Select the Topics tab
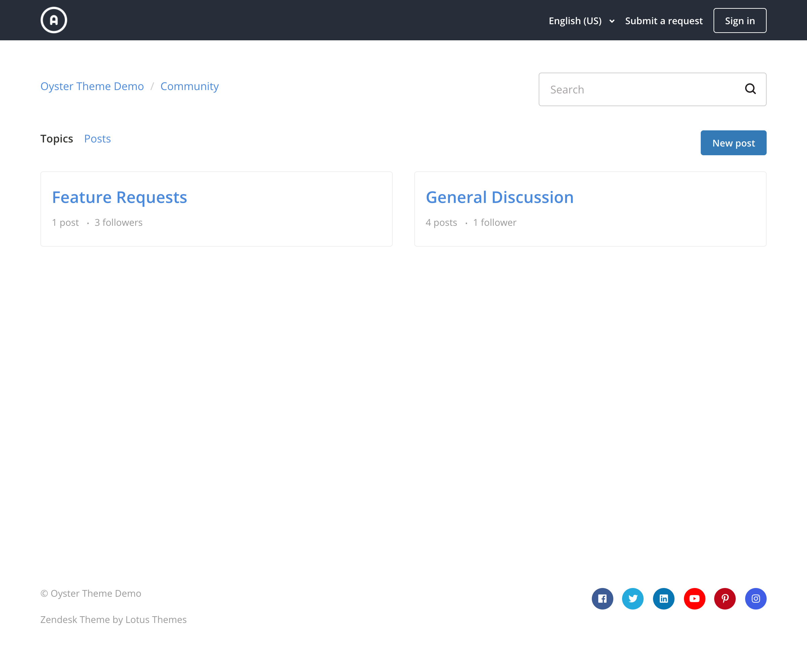 [56, 139]
